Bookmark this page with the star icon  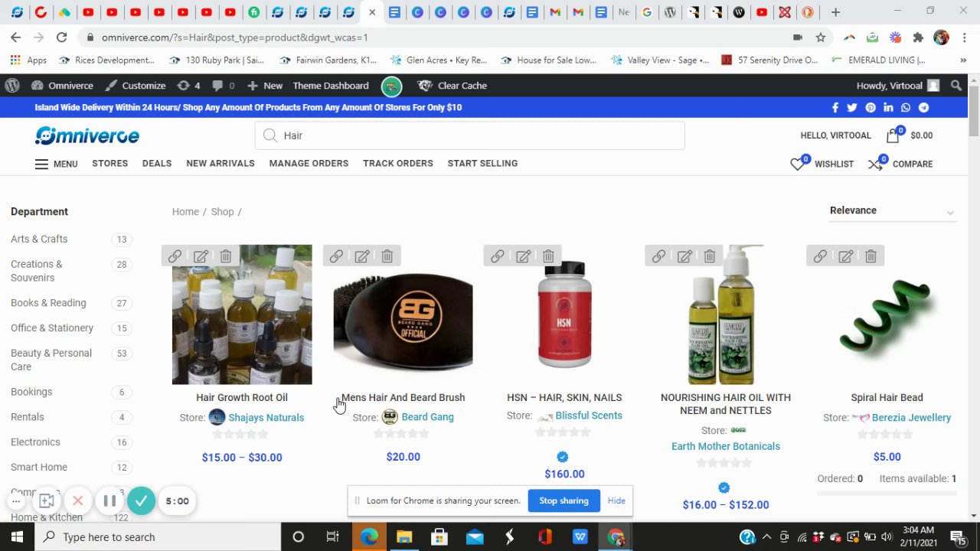pyautogui.click(x=821, y=37)
